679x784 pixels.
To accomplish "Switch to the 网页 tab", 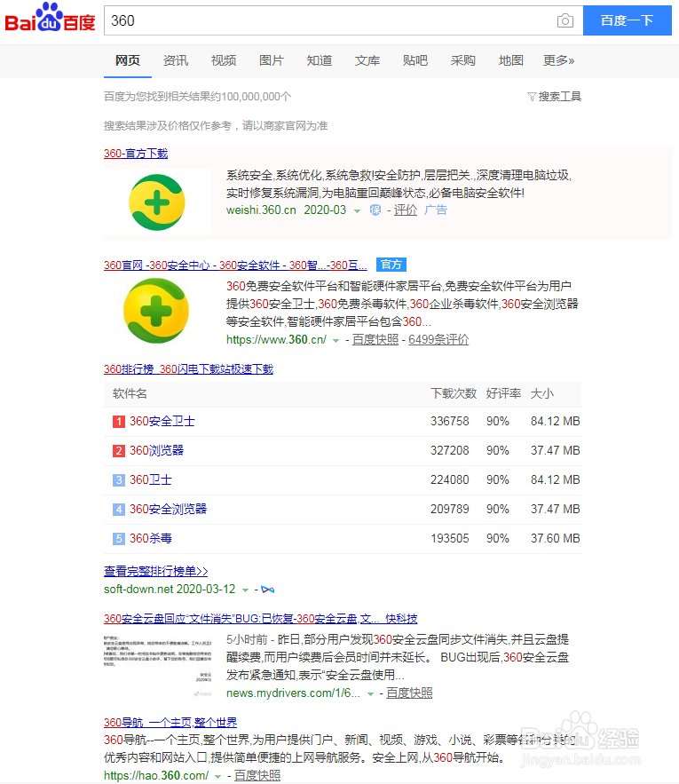I will coord(128,60).
